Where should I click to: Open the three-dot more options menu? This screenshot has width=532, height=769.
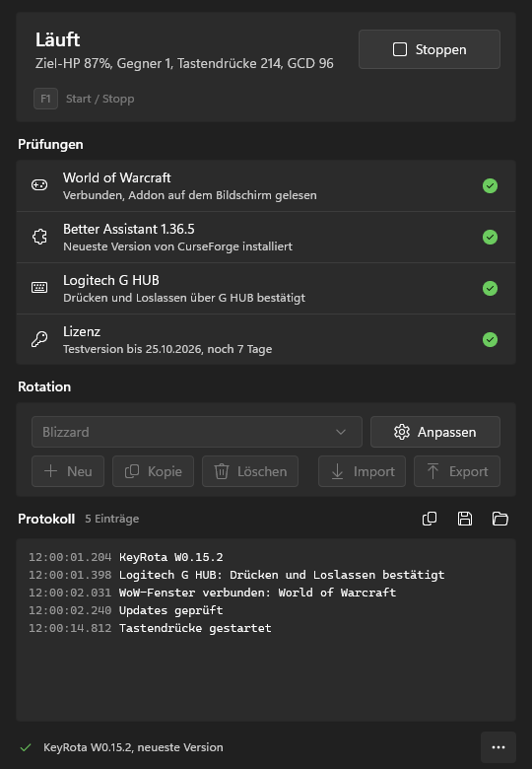pos(499,747)
